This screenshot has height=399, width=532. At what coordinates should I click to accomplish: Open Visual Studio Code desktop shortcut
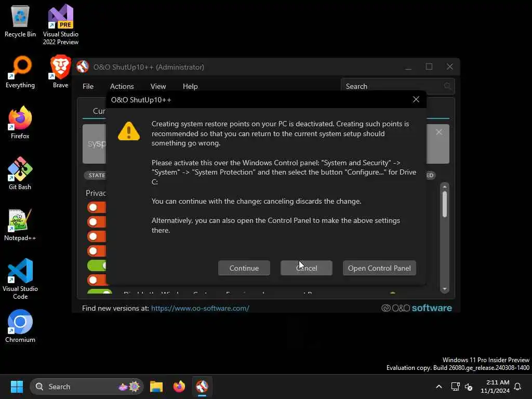[20, 279]
